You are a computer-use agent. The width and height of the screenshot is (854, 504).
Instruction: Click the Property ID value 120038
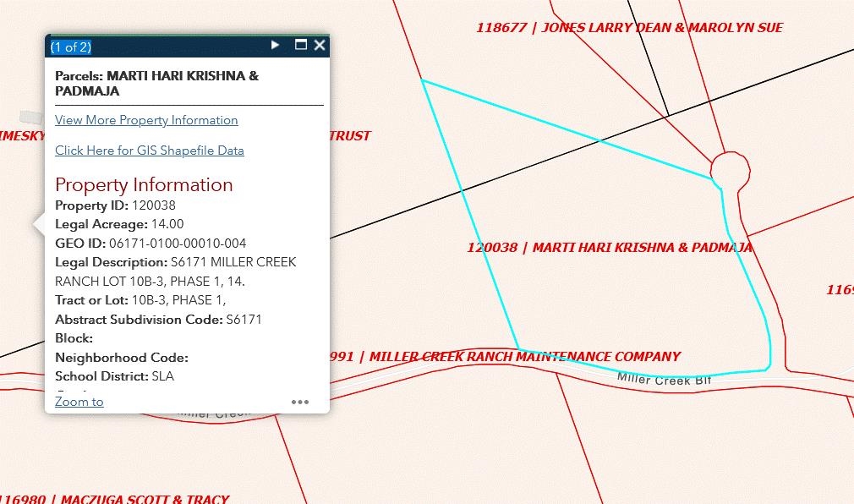tap(154, 205)
